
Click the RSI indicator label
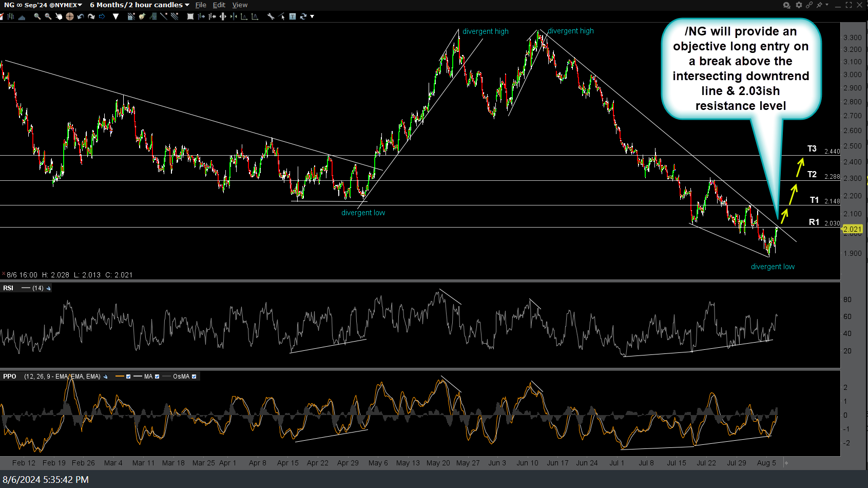[8, 288]
